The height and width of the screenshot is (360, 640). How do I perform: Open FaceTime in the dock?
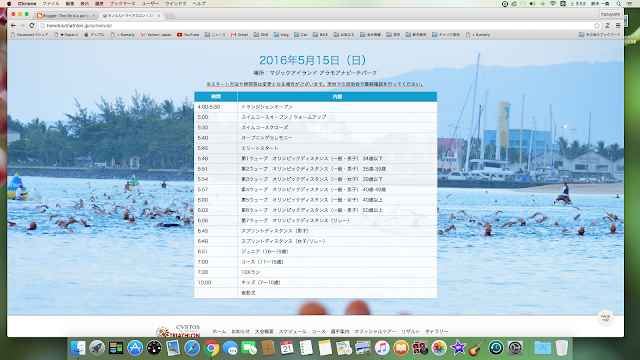249,348
